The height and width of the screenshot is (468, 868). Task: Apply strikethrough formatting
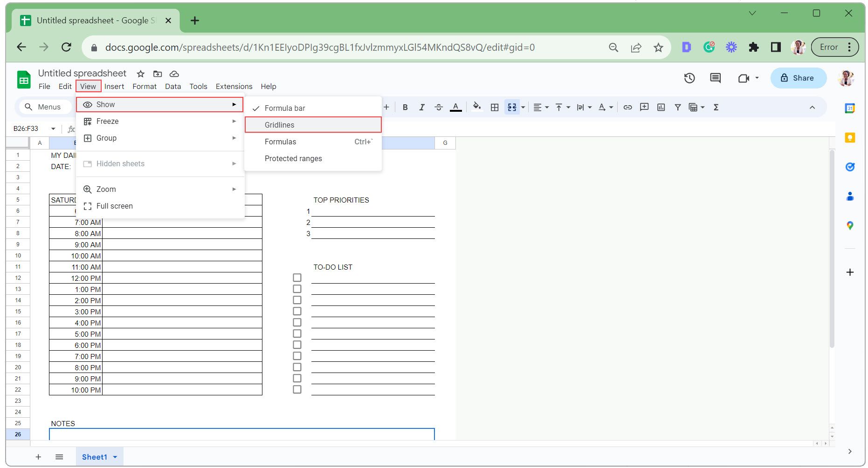[439, 107]
